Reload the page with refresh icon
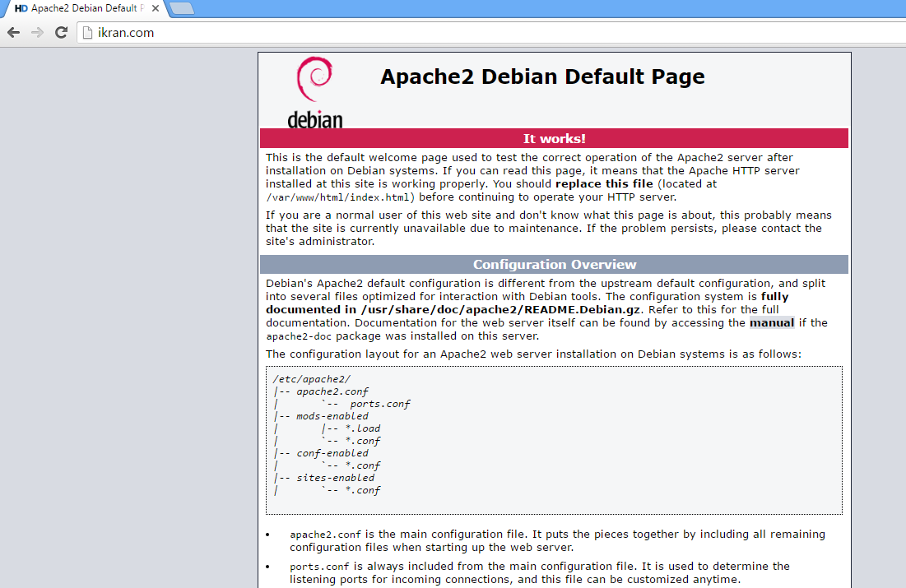Viewport: 906px width, 588px height. pyautogui.click(x=61, y=33)
